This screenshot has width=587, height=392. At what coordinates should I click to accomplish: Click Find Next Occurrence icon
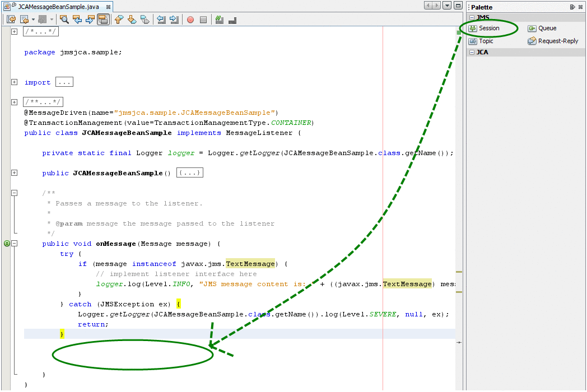tap(90, 20)
